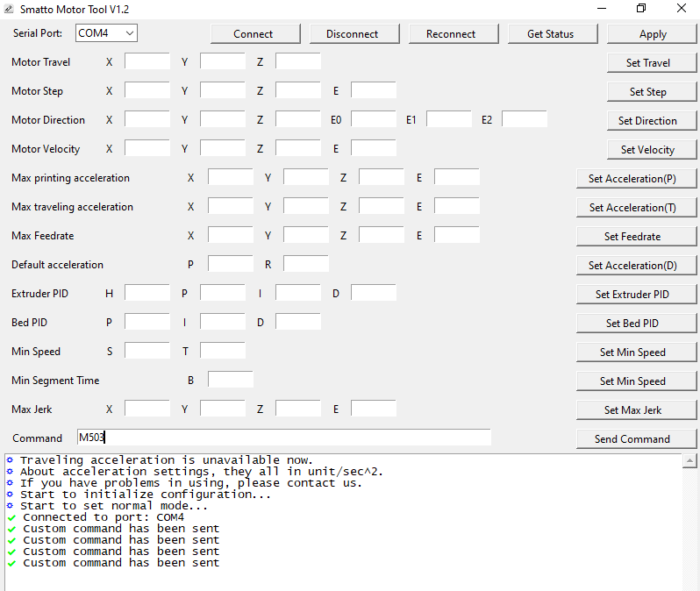Click Motor Travel X input field
700x591 pixels.
147,61
